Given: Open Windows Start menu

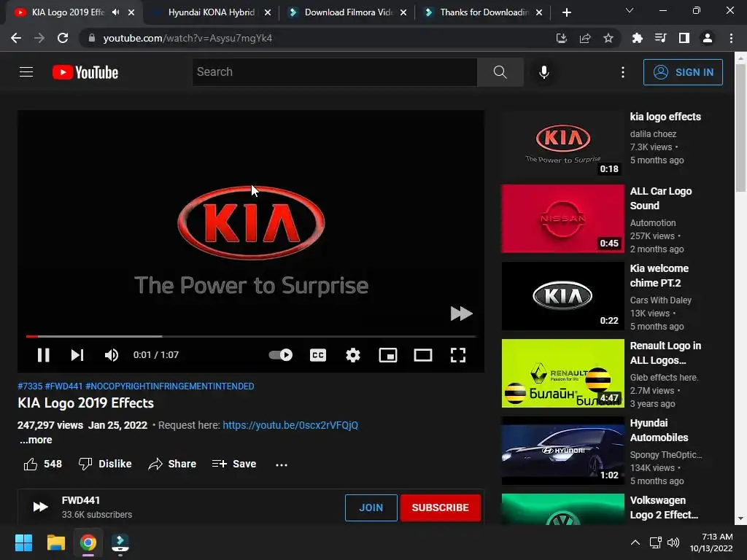Looking at the screenshot, I should (23, 542).
